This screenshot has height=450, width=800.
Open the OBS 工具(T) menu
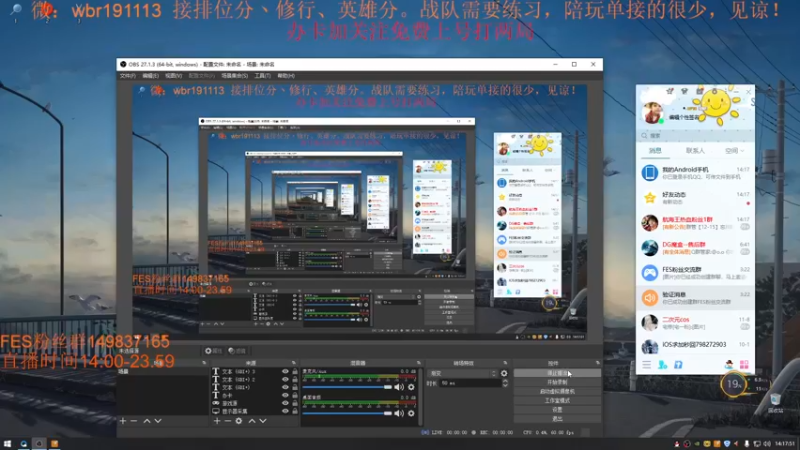[x=262, y=76]
